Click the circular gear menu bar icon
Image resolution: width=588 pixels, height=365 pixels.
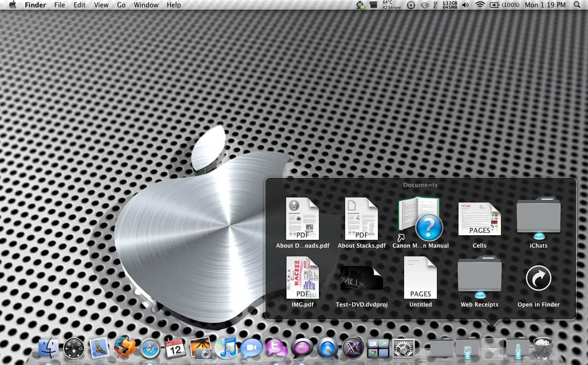coord(411,5)
